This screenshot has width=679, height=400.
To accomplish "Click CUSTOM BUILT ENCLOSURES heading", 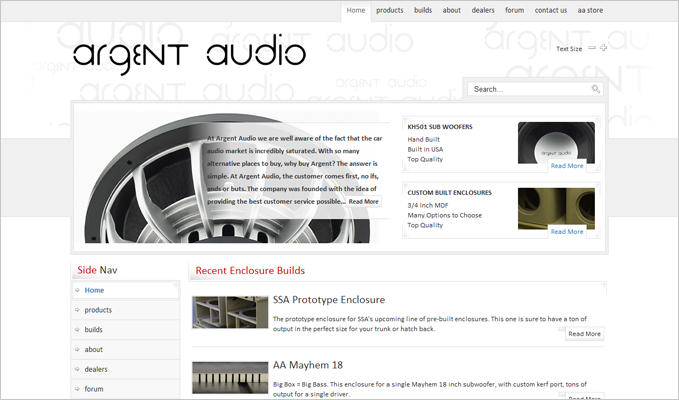I will pyautogui.click(x=449, y=193).
